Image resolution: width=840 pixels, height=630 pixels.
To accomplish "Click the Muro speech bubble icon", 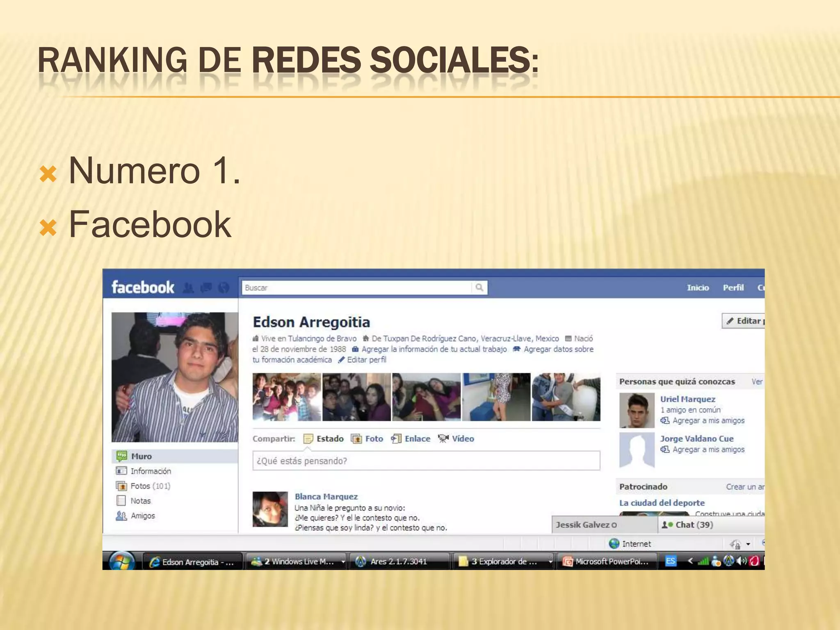I will (x=121, y=456).
